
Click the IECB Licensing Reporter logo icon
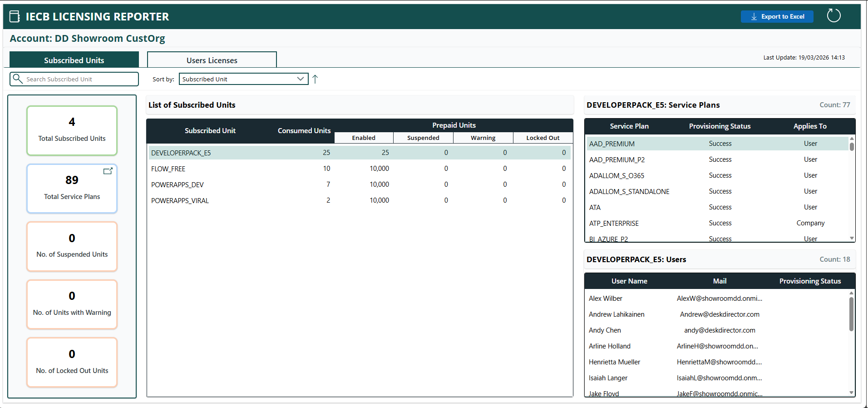click(x=15, y=17)
